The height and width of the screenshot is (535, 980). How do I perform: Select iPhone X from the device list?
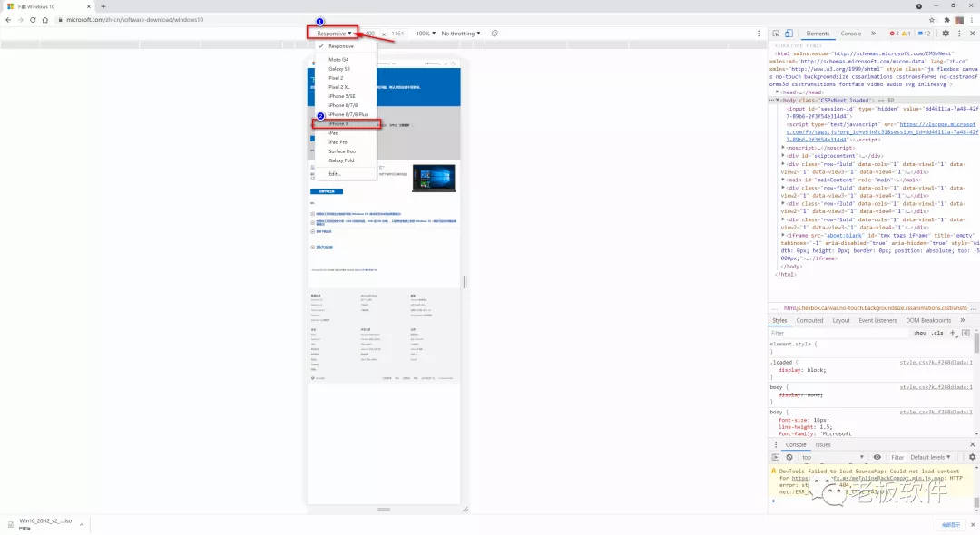click(x=339, y=124)
